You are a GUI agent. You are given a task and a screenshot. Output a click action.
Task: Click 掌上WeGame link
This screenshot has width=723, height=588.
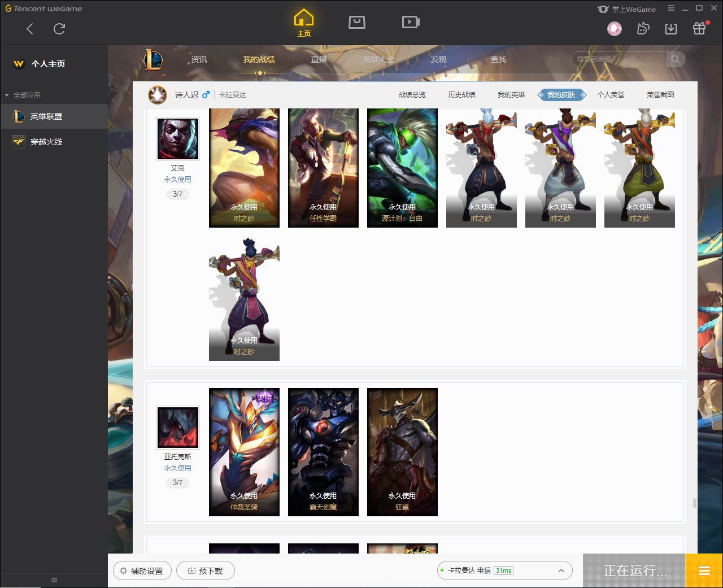tap(627, 9)
